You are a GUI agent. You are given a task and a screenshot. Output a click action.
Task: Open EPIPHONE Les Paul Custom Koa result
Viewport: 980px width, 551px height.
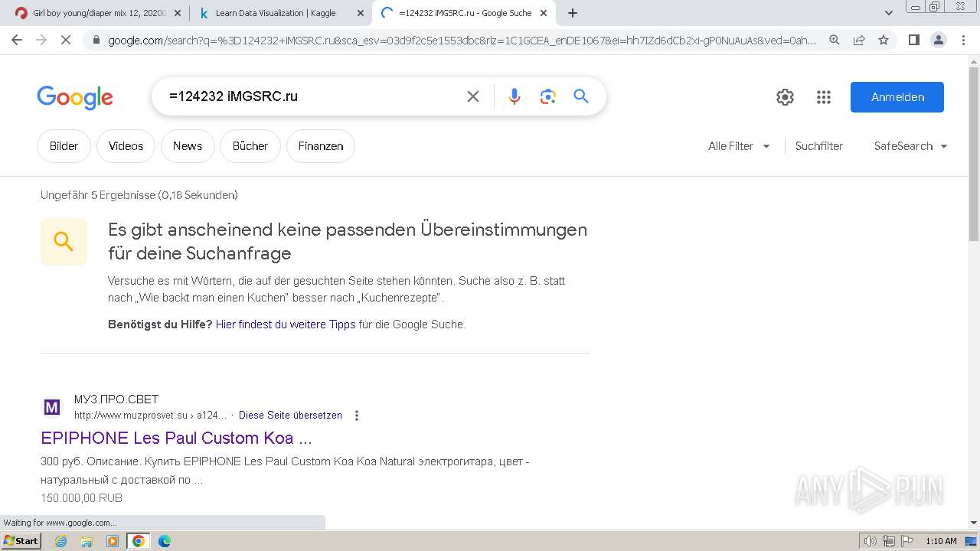(x=176, y=439)
